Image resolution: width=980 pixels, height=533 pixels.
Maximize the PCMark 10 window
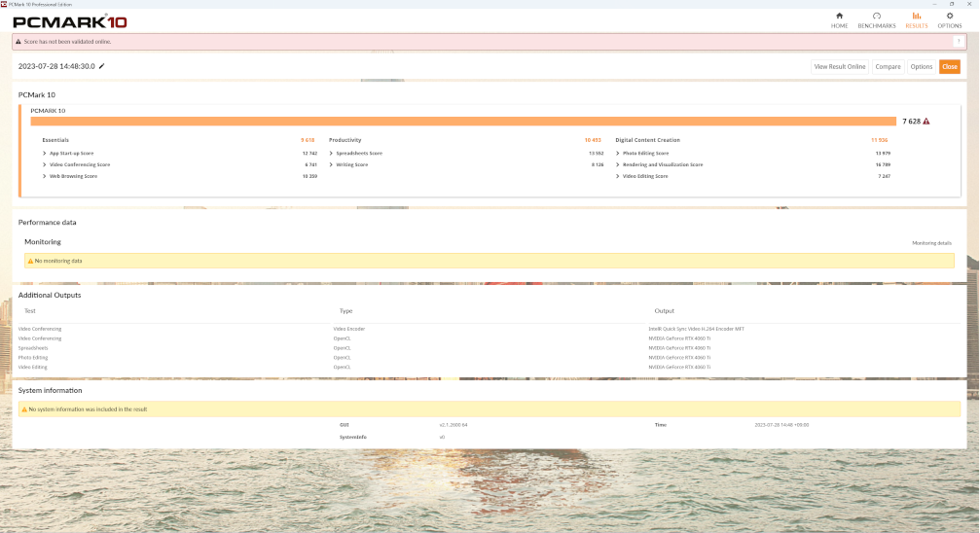[x=952, y=4]
